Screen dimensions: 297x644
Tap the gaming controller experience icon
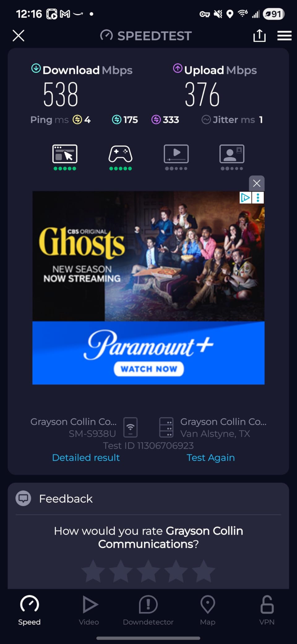pyautogui.click(x=120, y=154)
